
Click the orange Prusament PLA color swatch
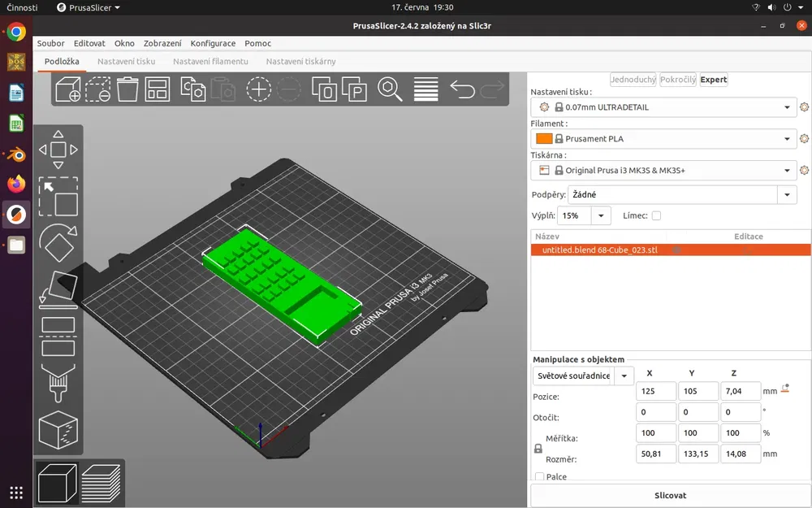point(544,138)
